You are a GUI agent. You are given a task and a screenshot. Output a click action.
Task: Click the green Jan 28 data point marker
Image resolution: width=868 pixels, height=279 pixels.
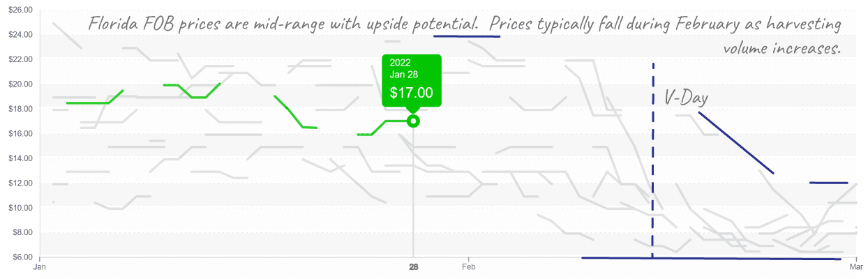413,121
